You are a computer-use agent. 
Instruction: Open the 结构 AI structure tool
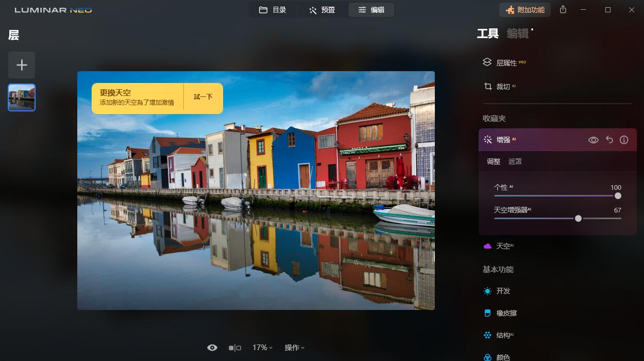(502, 335)
